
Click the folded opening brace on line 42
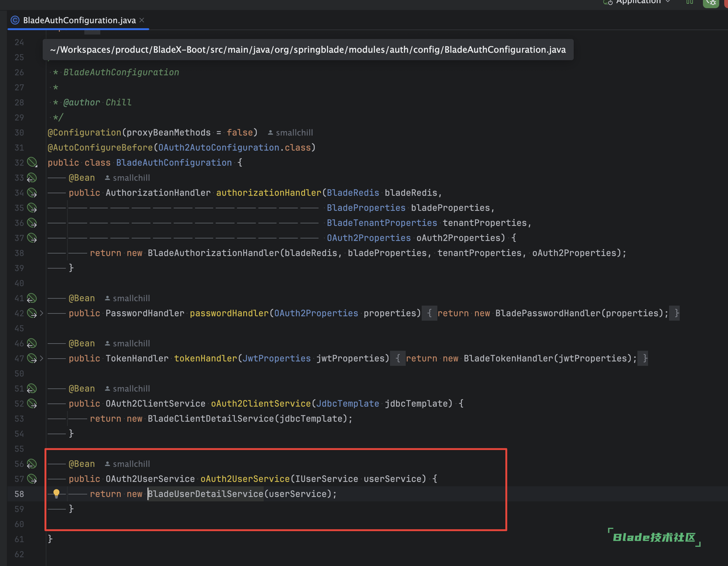click(429, 313)
